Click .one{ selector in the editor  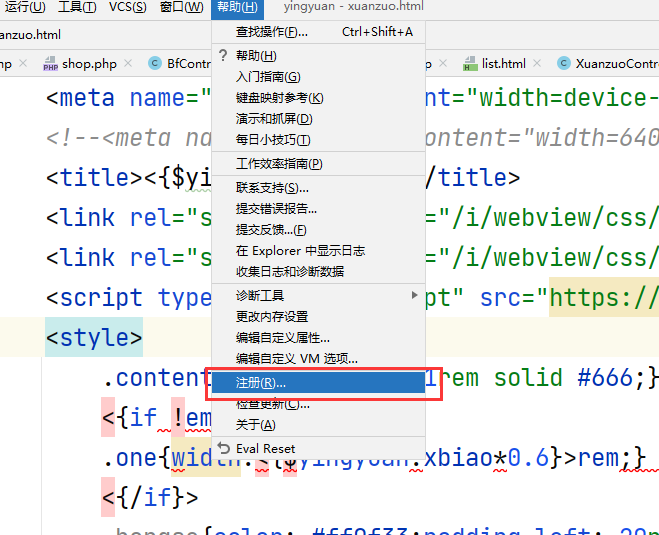(137, 457)
